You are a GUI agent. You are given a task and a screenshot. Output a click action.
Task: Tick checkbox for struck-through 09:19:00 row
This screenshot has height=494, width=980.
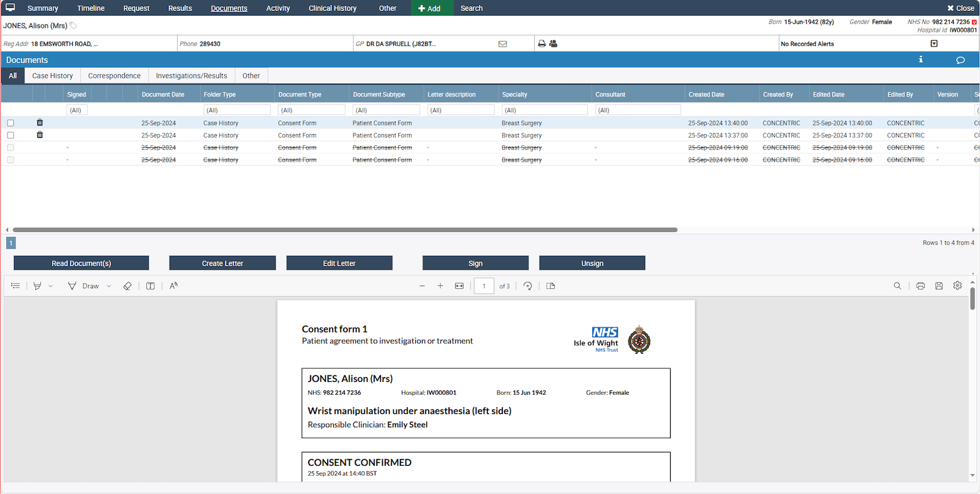click(10, 148)
